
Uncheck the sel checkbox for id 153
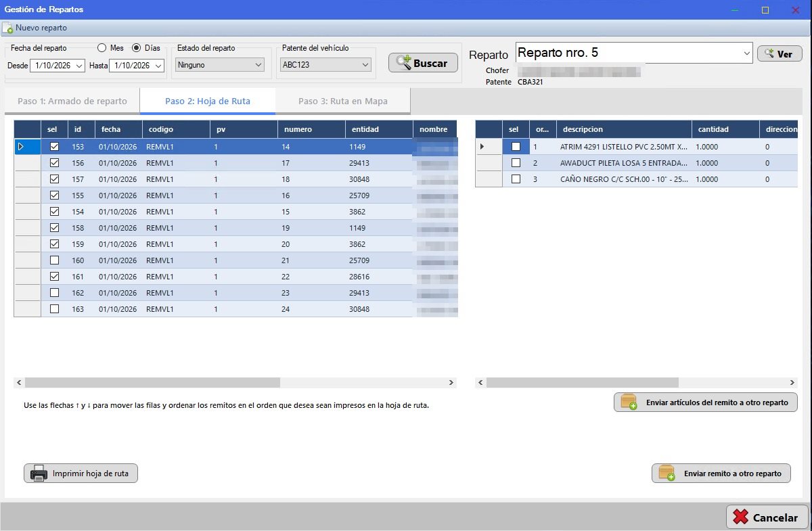(x=55, y=147)
